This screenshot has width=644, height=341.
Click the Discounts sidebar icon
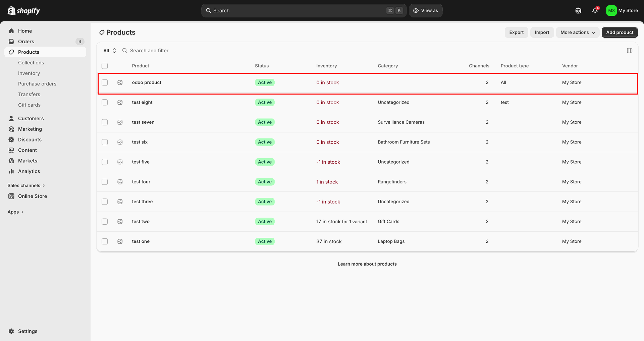[11, 139]
